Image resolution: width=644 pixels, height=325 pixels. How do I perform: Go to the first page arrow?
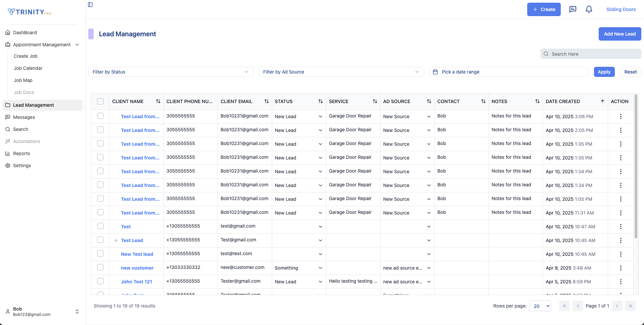click(x=564, y=306)
